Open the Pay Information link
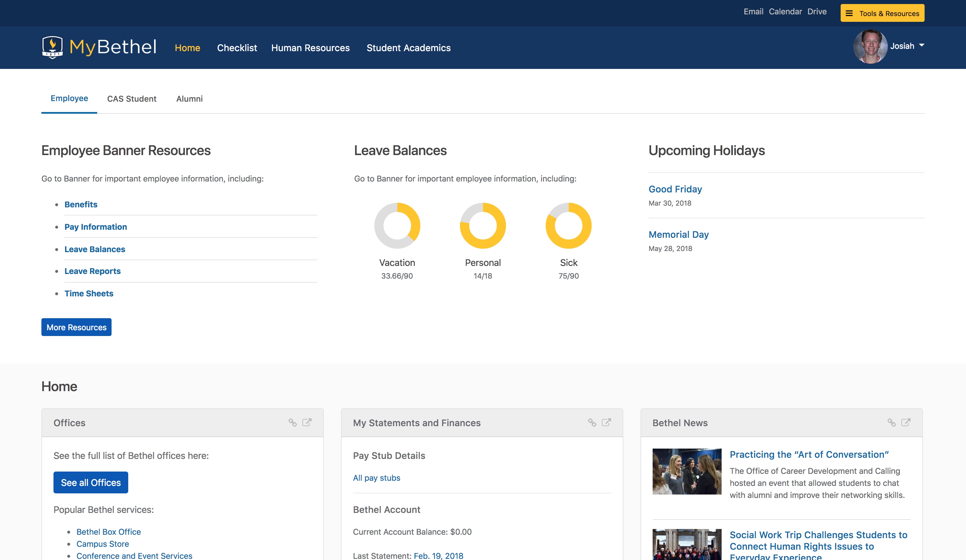This screenshot has height=560, width=966. coord(95,227)
